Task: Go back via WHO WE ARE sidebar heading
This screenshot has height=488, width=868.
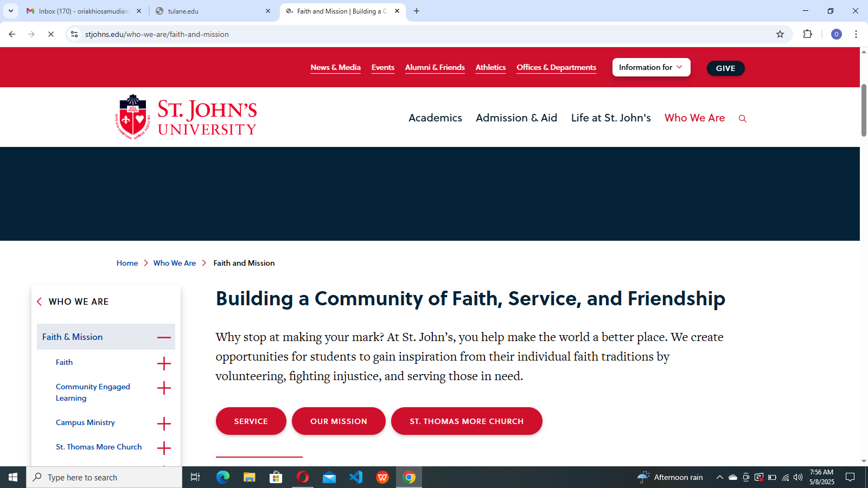Action: coord(79,301)
